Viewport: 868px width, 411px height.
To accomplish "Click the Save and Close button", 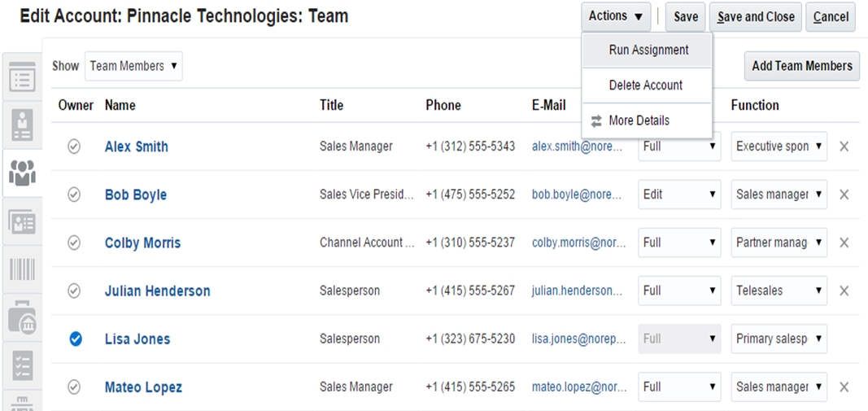I will (755, 16).
